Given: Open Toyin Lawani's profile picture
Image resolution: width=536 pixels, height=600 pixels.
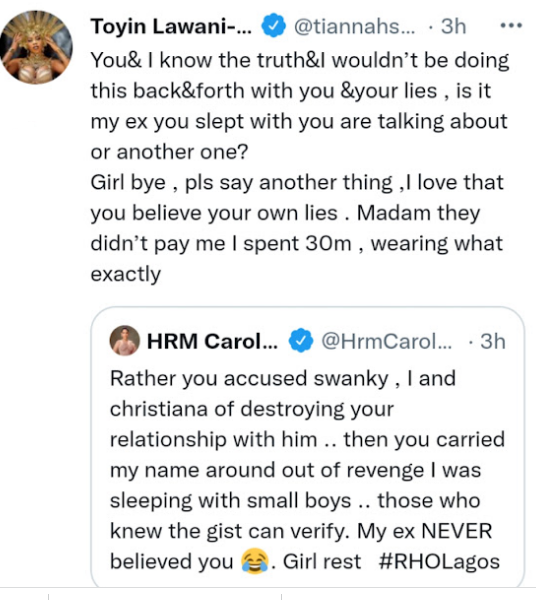Looking at the screenshot, I should click(x=36, y=47).
